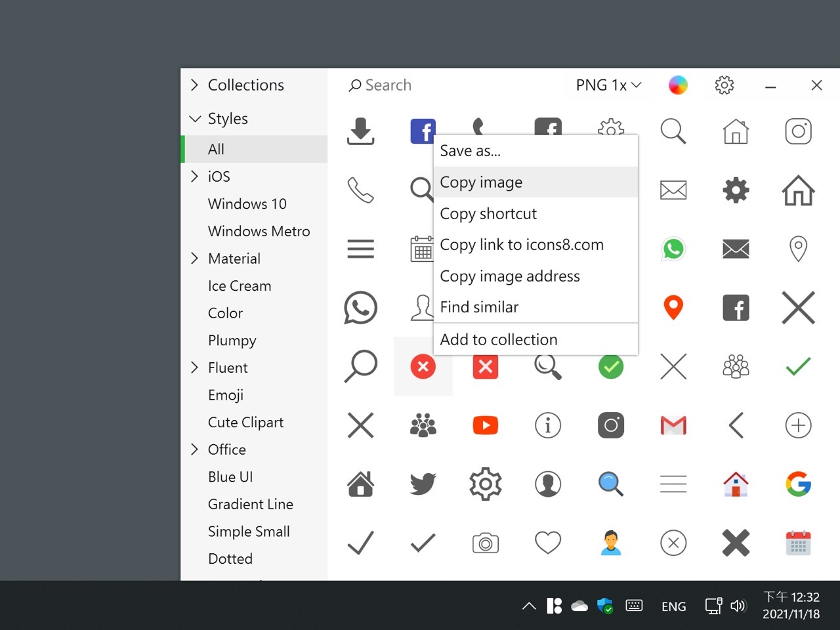Open the color wheel picker

tap(678, 85)
